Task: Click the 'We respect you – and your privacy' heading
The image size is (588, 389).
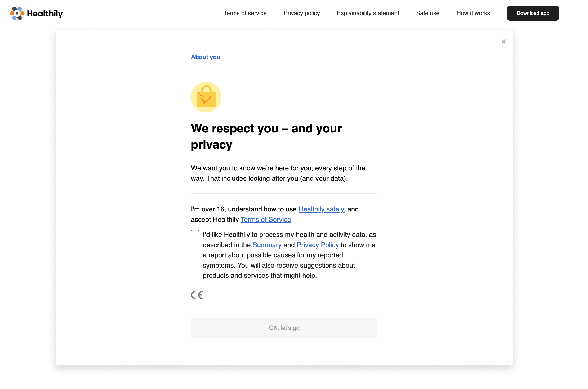Action: click(266, 137)
